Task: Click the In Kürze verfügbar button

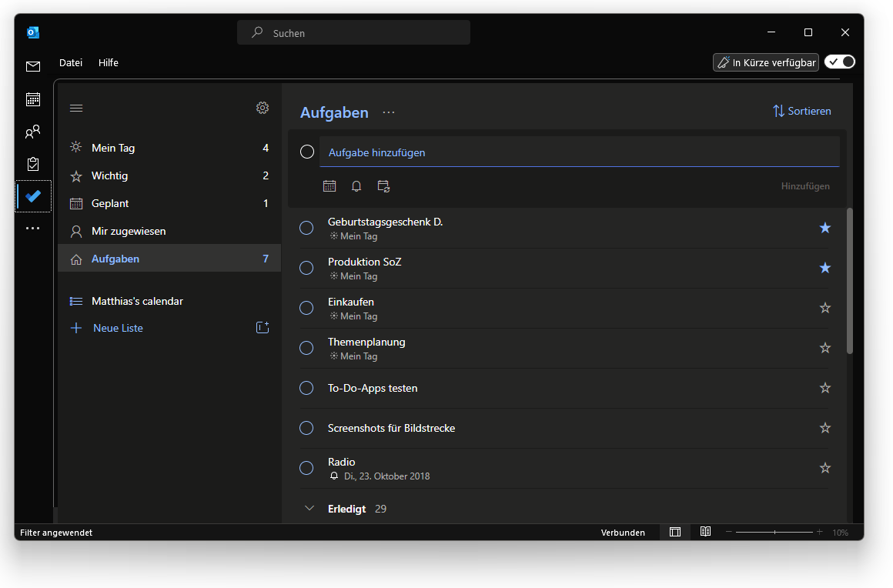Action: pyautogui.click(x=765, y=62)
